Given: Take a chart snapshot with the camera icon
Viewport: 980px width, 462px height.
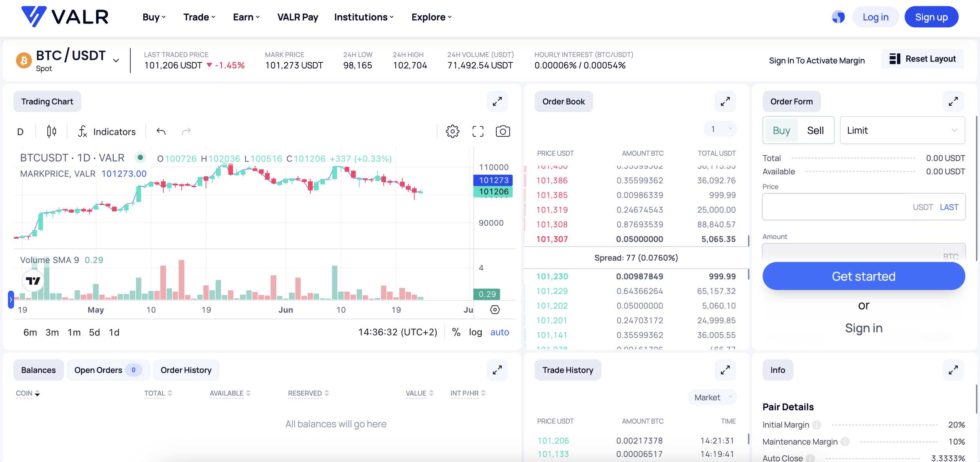Looking at the screenshot, I should click(503, 131).
